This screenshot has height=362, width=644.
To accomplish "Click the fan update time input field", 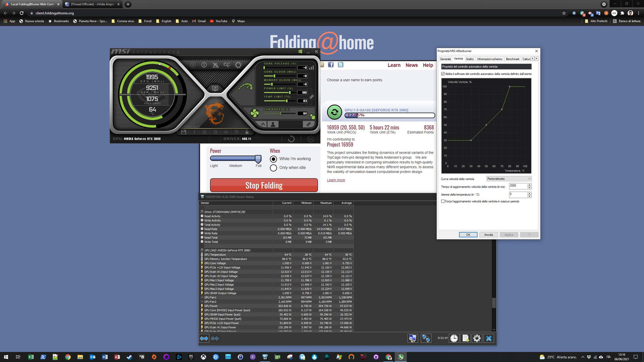I will click(x=518, y=186).
